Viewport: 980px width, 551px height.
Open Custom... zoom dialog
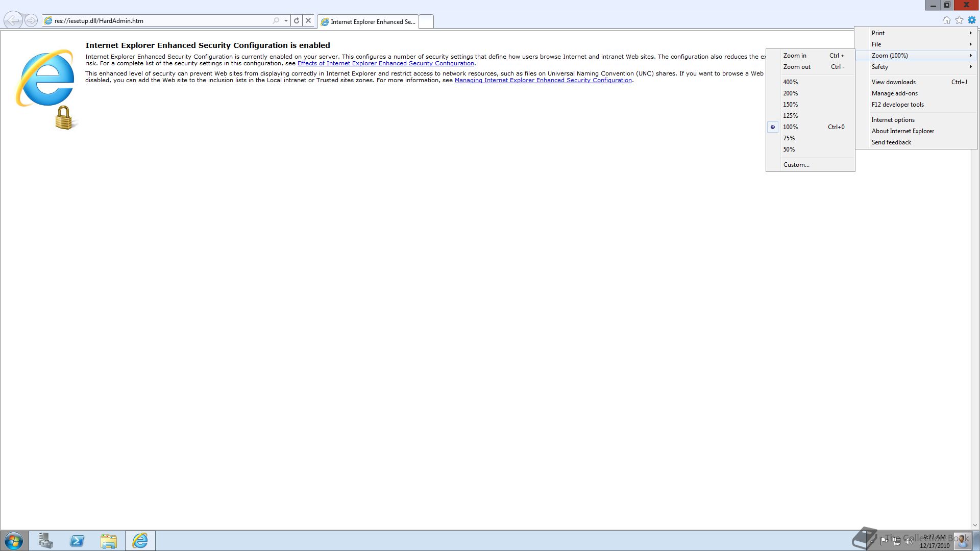[x=811, y=165]
